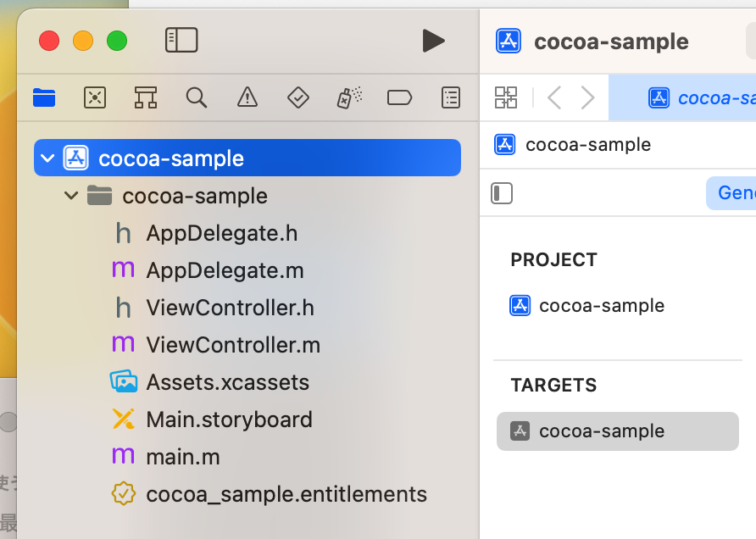Screen dimensions: 756x539
Task: Switch to the Symbol navigator
Action: click(x=145, y=97)
